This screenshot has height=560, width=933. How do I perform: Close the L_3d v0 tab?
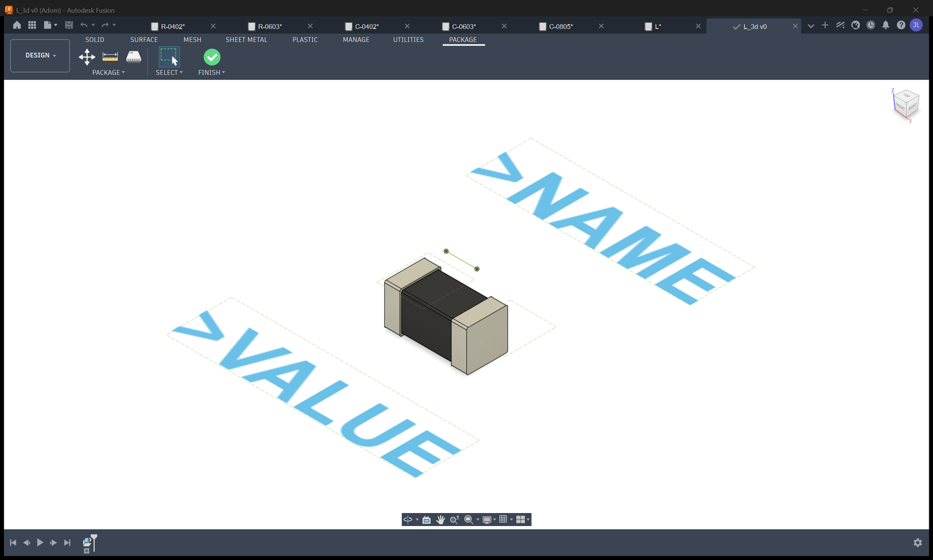click(795, 26)
